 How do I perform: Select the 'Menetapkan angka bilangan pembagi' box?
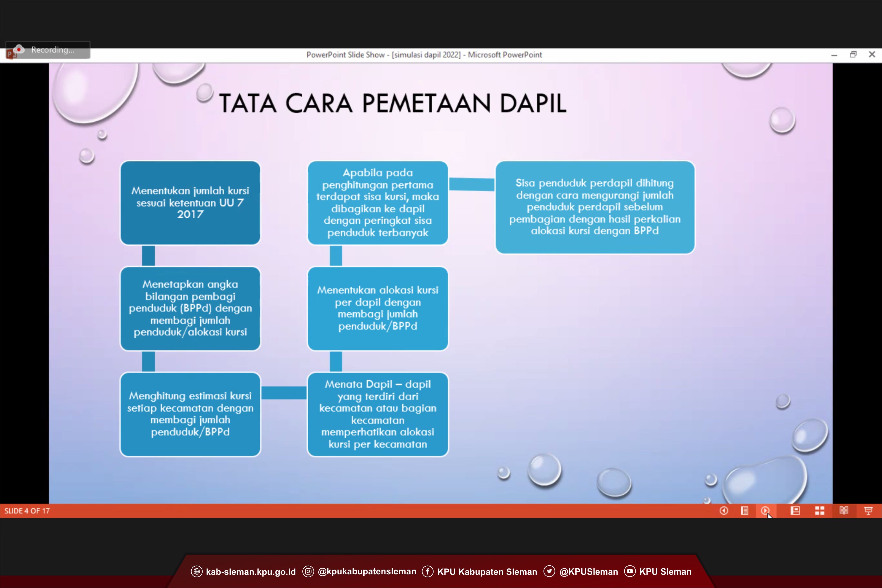coord(190,308)
